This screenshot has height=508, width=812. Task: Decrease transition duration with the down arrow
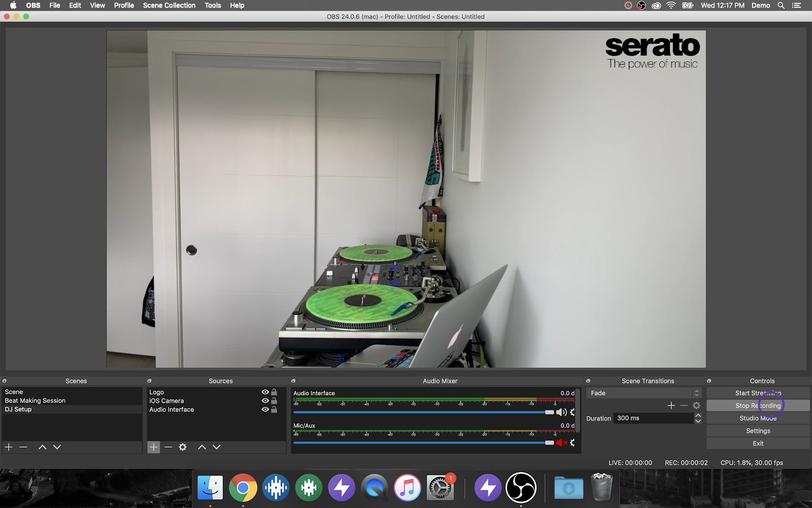coord(698,421)
